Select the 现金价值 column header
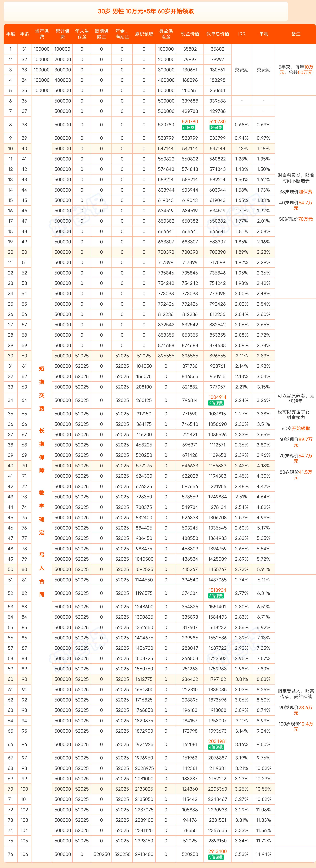The height and width of the screenshot is (868, 316). click(x=190, y=34)
